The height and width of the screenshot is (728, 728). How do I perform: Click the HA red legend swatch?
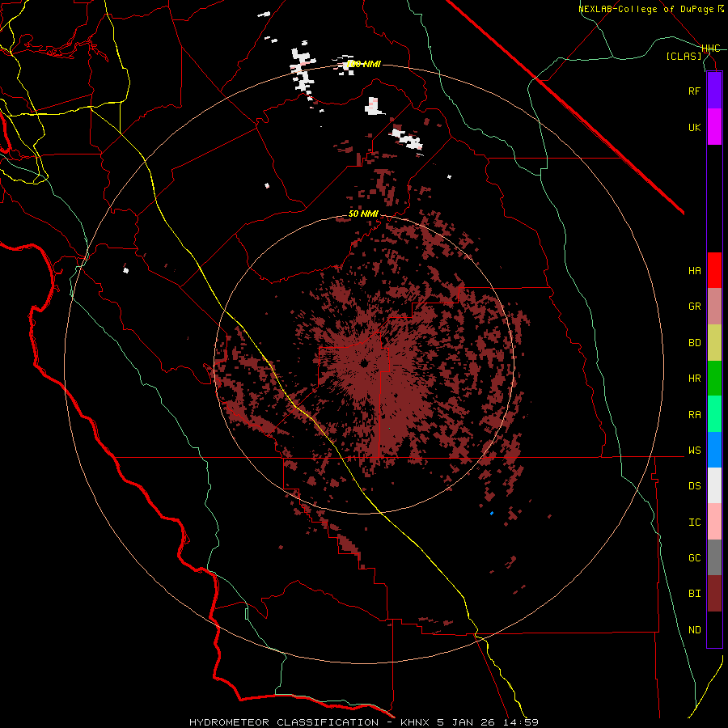click(x=714, y=270)
